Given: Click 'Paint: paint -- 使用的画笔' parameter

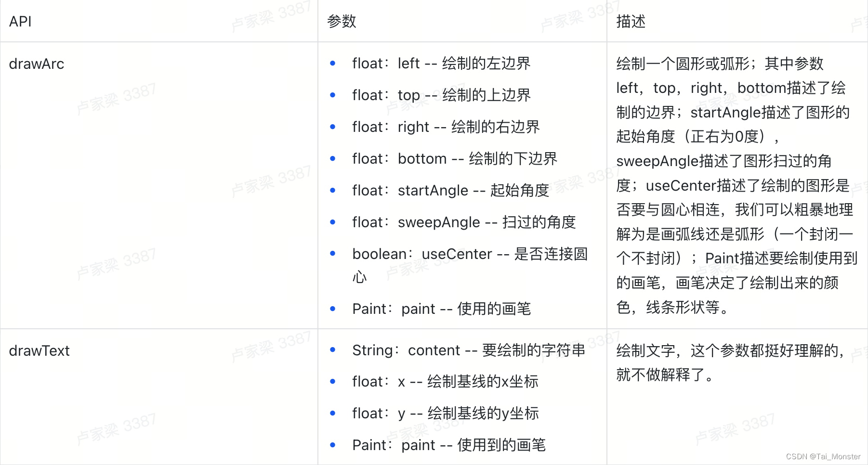Looking at the screenshot, I should coord(442,309).
